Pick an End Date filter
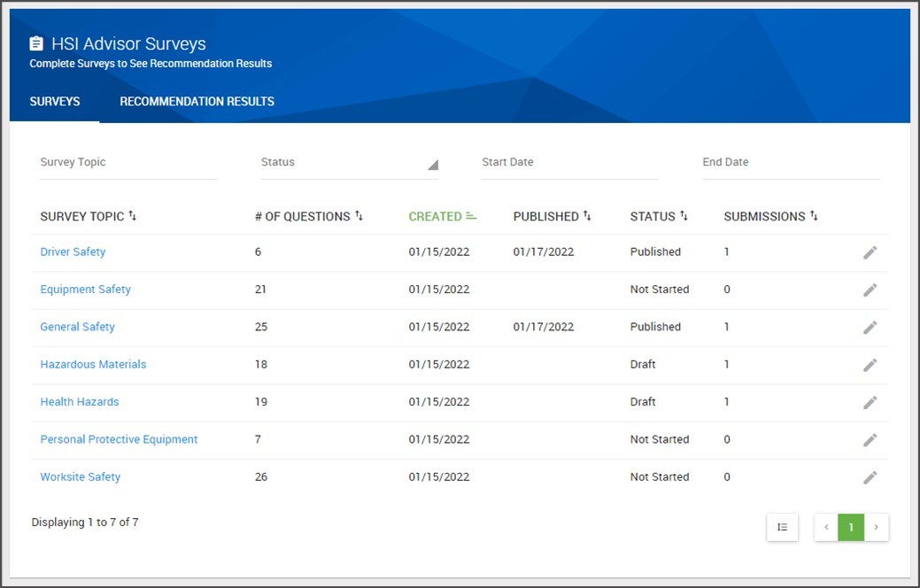 [791, 163]
